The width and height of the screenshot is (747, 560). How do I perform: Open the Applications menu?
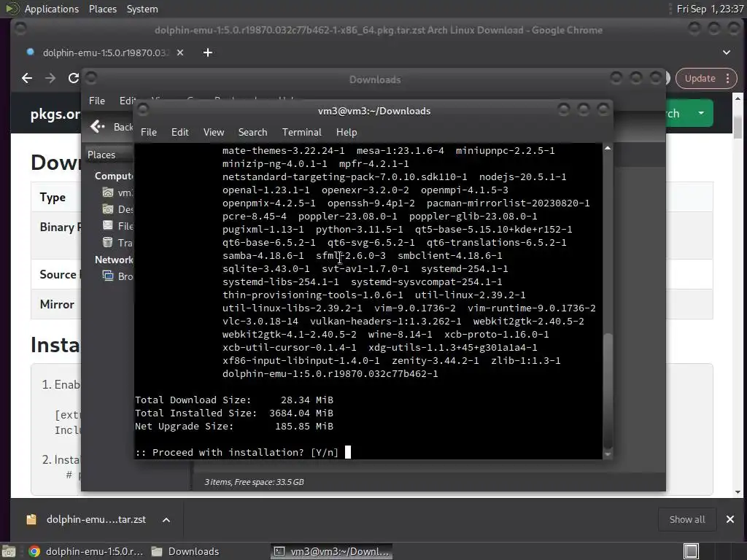52,9
